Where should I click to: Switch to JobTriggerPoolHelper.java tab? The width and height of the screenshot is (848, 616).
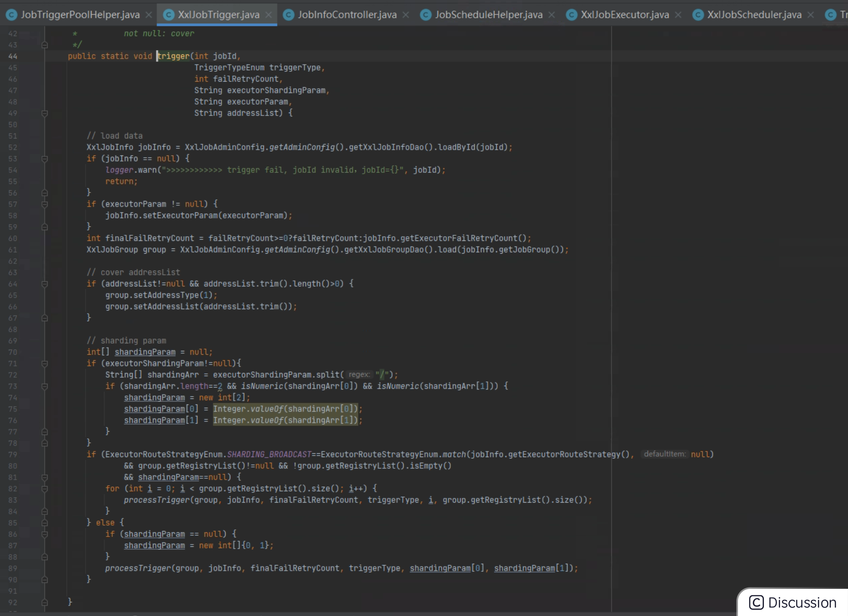coord(80,15)
